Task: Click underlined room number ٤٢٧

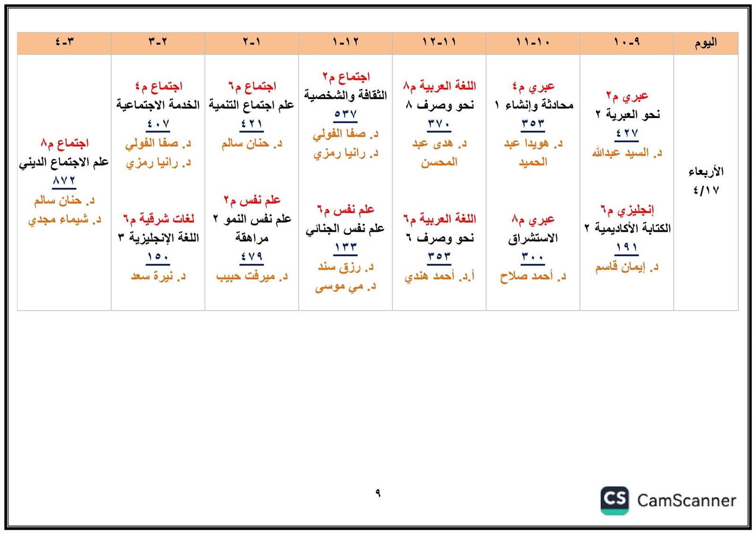Action: 627,134
